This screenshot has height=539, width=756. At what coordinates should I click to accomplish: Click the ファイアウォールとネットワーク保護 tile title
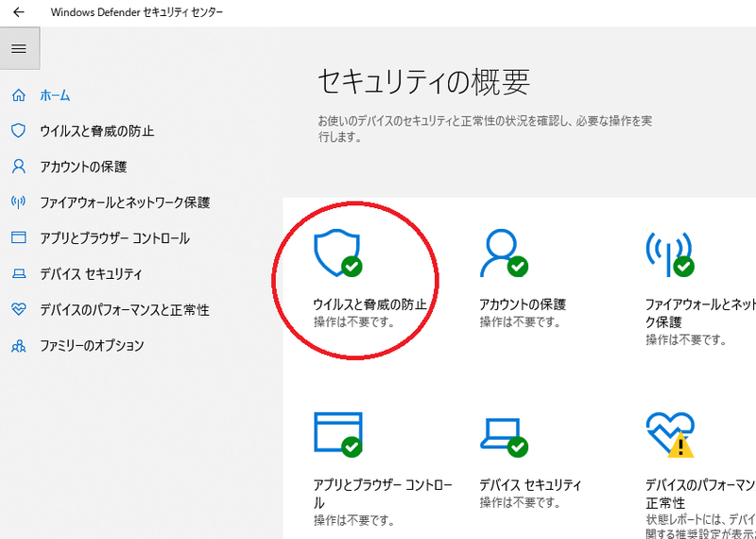point(700,313)
